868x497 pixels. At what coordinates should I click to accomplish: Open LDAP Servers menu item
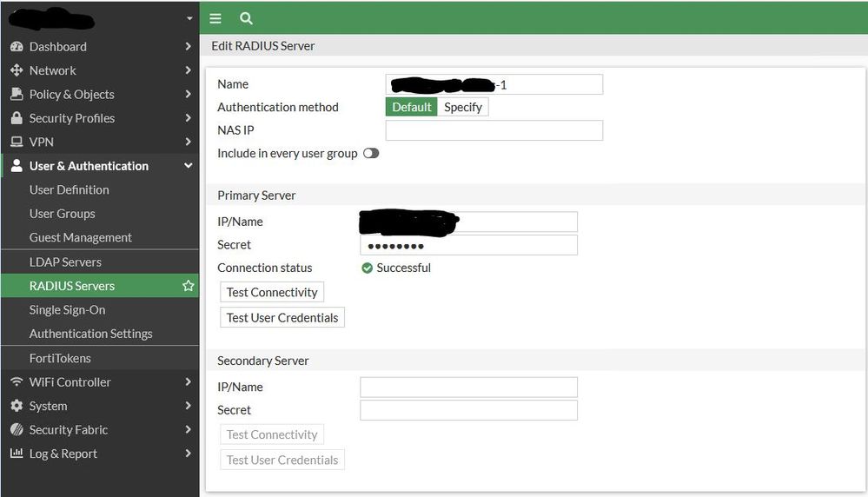(100, 262)
